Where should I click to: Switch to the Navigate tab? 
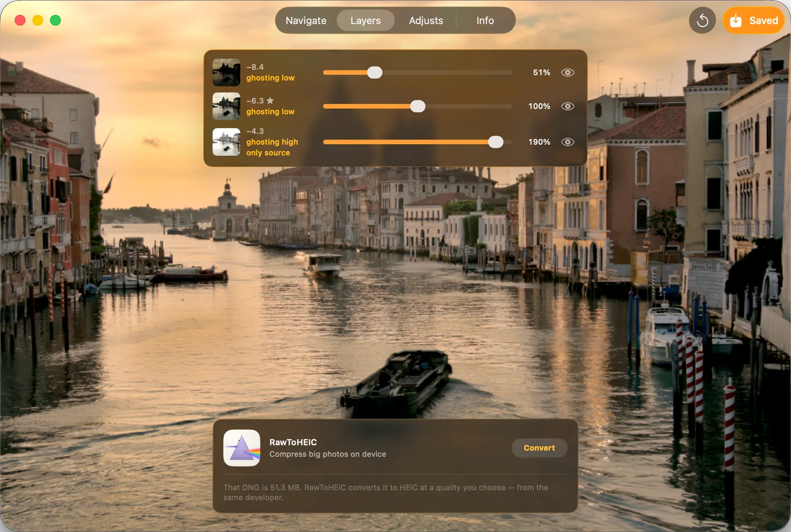point(306,21)
